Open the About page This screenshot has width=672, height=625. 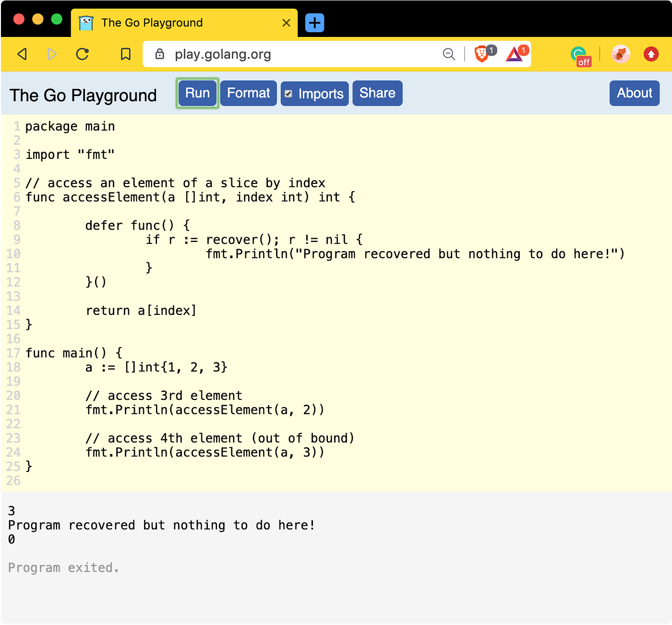634,93
